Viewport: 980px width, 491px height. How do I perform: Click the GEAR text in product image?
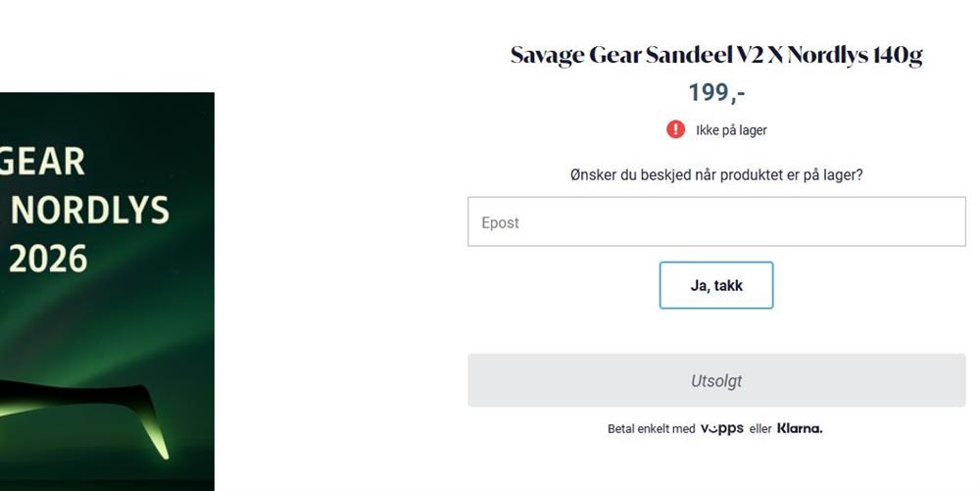44,163
